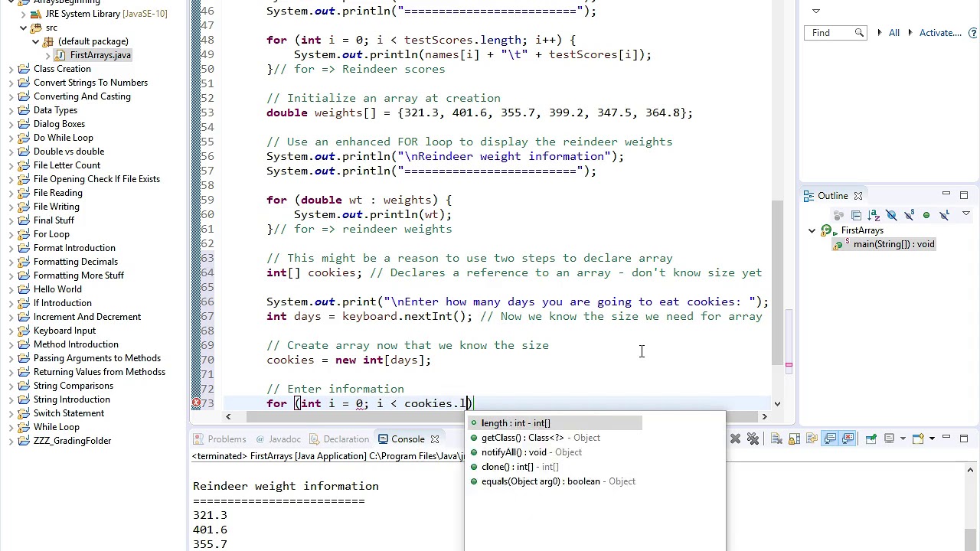Open task list help icon
Image resolution: width=980 pixels, height=551 pixels.
pyautogui.click(x=973, y=33)
